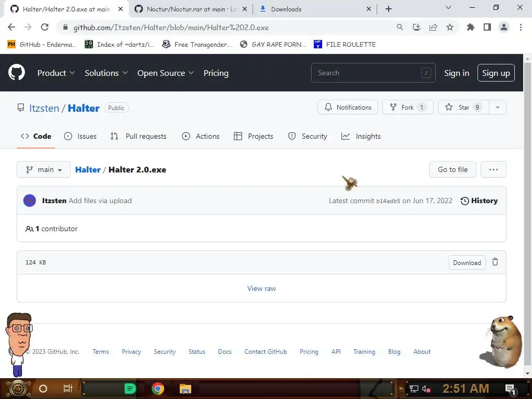Open File Explorer from the taskbar
The image size is (532, 399).
[x=185, y=389]
